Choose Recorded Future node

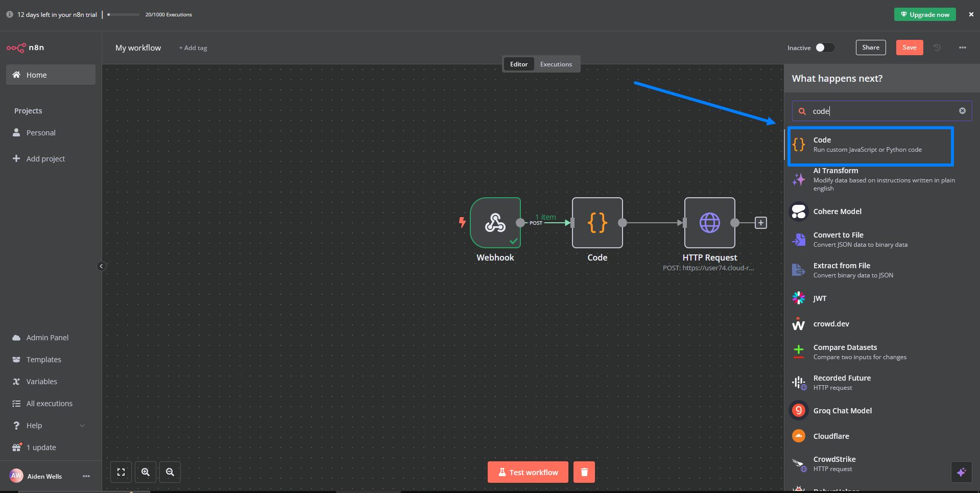[882, 383]
